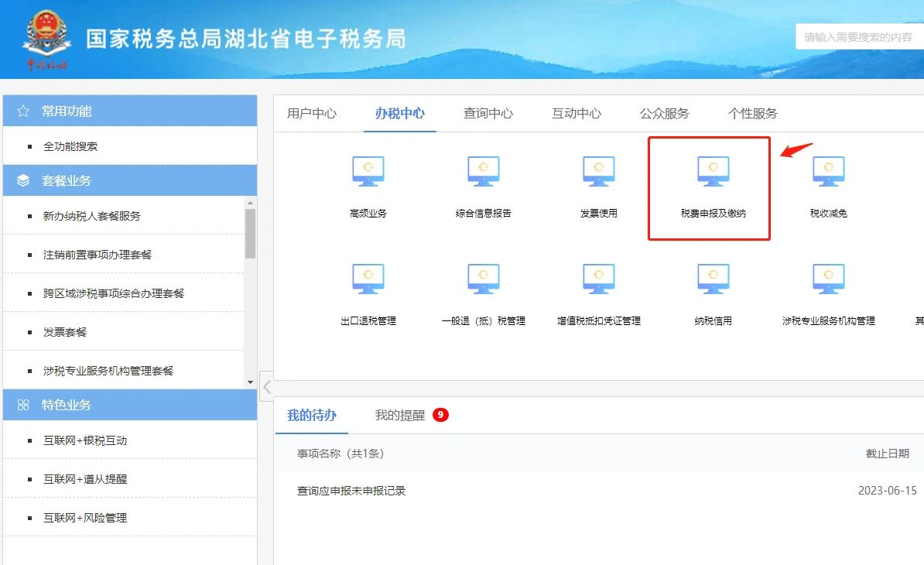Image resolution: width=924 pixels, height=565 pixels.
Task: Switch to the 办税中心 tab
Action: pyautogui.click(x=399, y=113)
